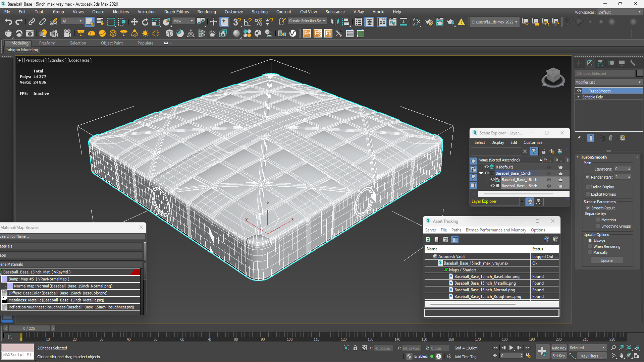The image size is (644, 362).
Task: Open the Graph Editors menu
Action: tap(176, 12)
